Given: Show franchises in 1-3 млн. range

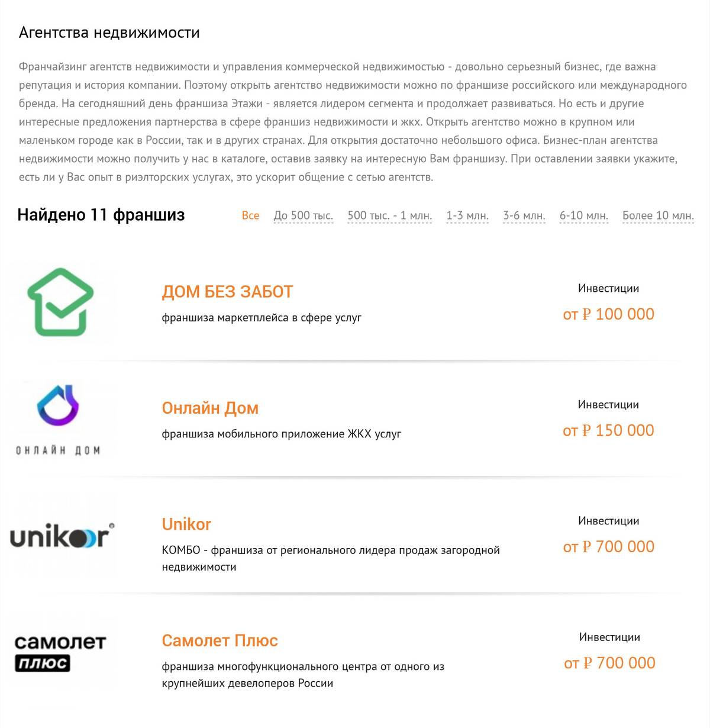Looking at the screenshot, I should click(x=467, y=215).
